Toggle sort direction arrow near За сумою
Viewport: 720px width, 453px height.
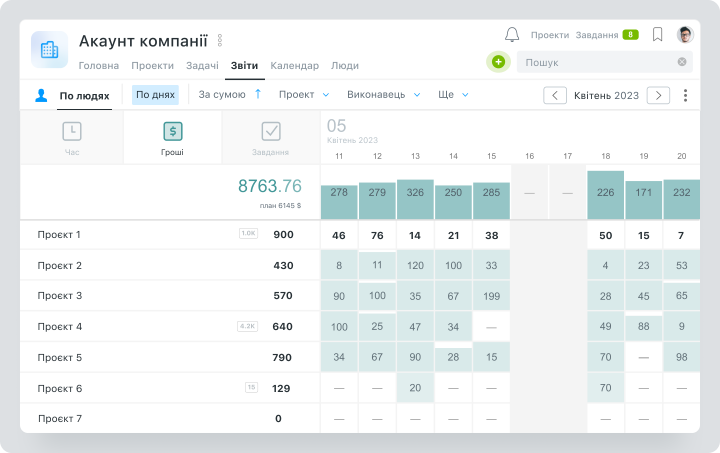point(258,94)
